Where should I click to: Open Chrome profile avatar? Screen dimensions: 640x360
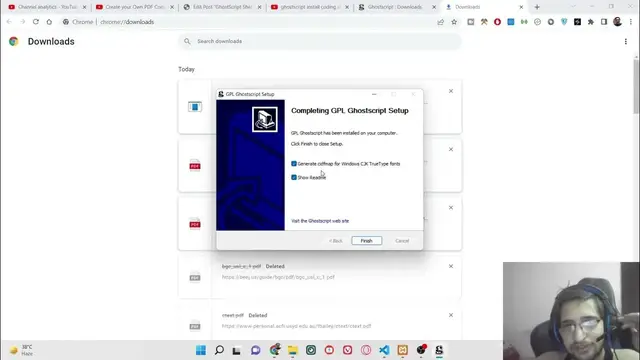pyautogui.click(x=618, y=22)
